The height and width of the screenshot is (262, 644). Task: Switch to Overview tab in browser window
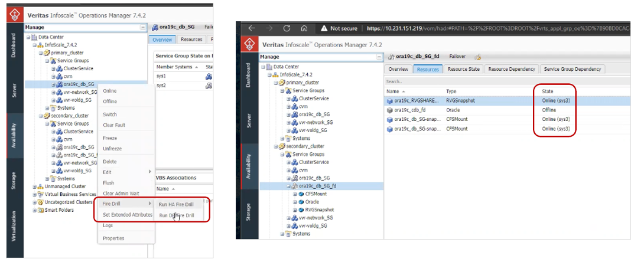(x=398, y=69)
